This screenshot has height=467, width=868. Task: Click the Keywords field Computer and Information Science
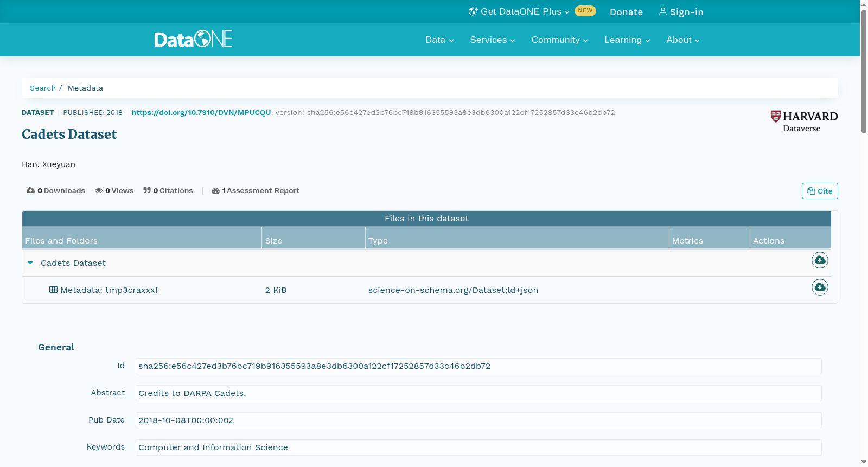click(x=478, y=447)
